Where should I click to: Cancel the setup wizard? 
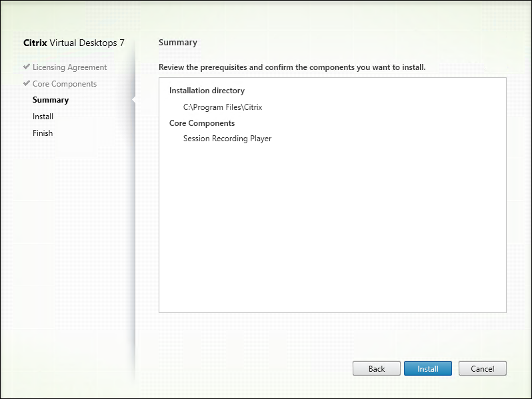(482, 368)
